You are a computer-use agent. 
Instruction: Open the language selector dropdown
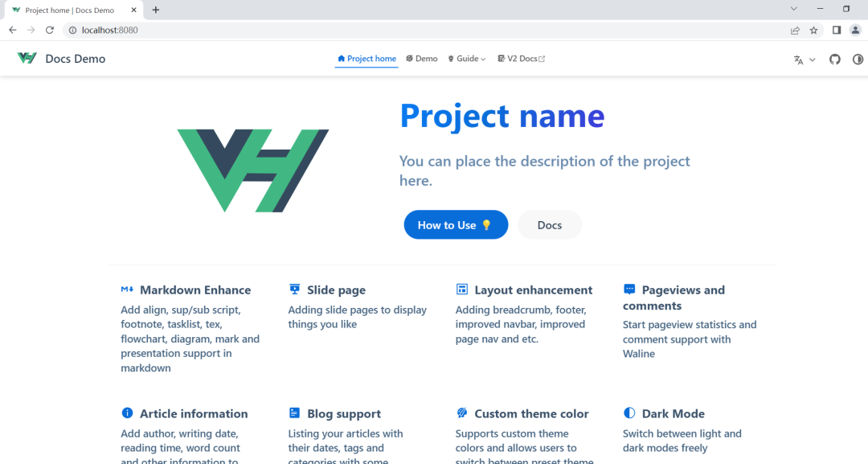[803, 59]
